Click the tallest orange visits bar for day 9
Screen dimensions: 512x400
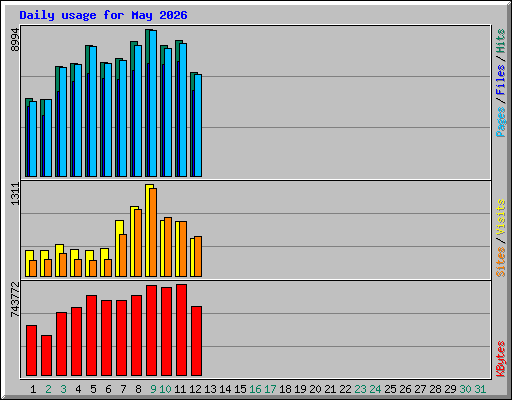pyautogui.click(x=153, y=232)
